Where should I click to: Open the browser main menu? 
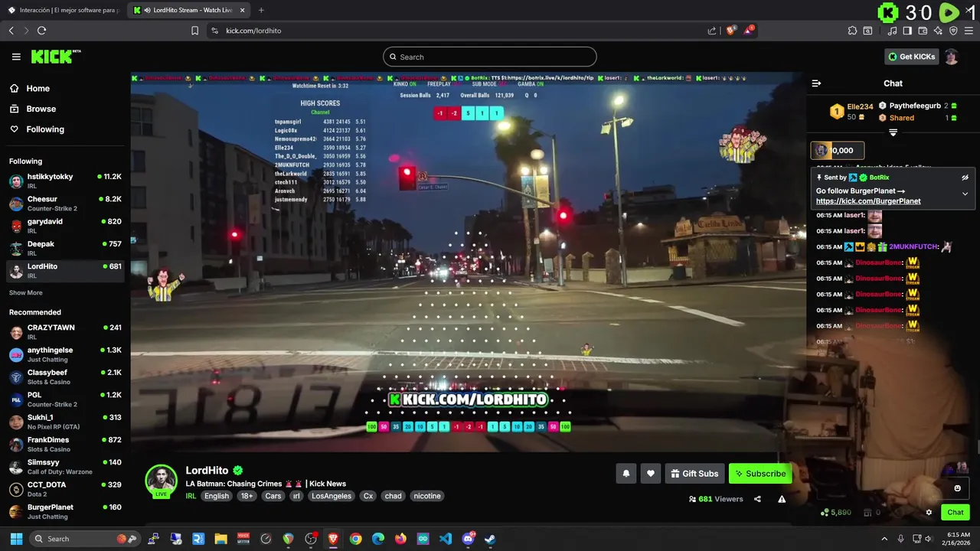[x=969, y=31]
